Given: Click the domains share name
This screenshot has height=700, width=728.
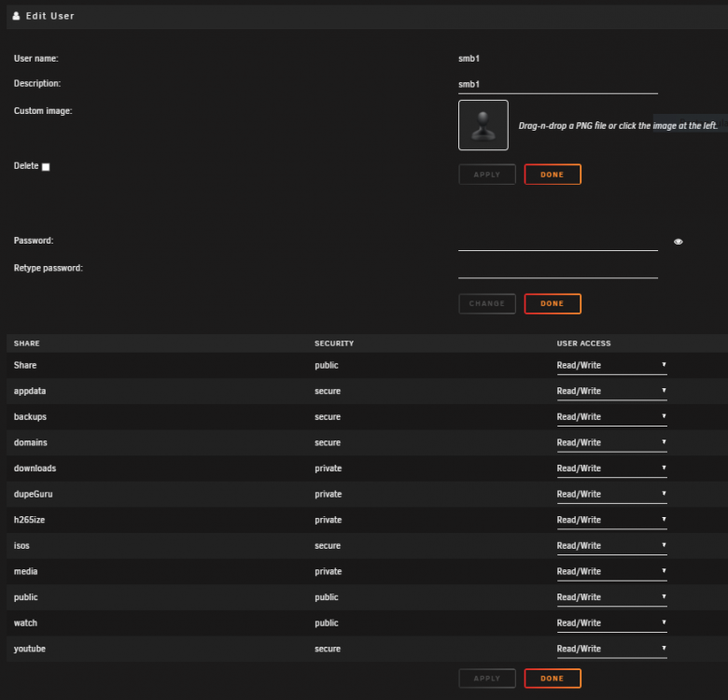Looking at the screenshot, I should 30,442.
